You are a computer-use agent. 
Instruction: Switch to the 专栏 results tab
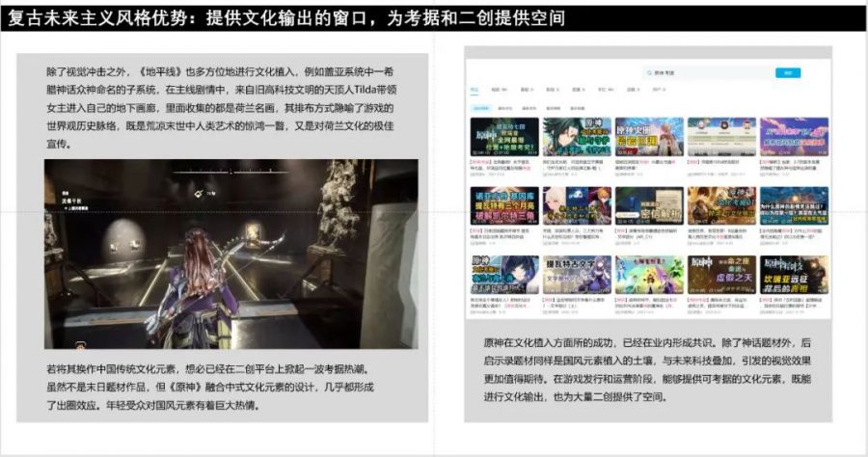point(606,90)
